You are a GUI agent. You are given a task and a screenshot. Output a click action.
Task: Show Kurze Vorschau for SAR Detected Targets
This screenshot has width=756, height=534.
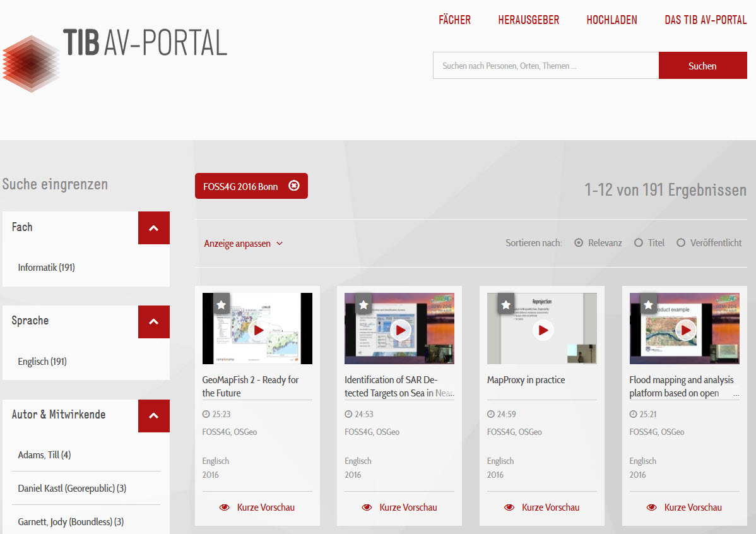point(399,507)
